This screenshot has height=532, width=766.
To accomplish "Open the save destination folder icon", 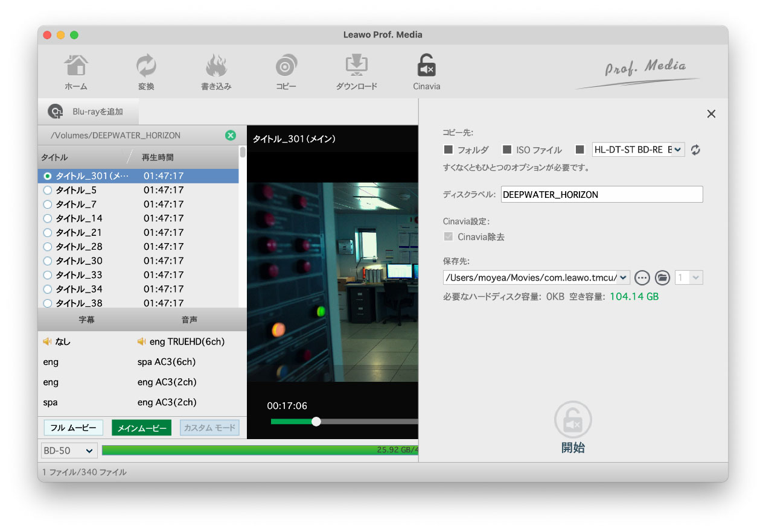I will 662,277.
